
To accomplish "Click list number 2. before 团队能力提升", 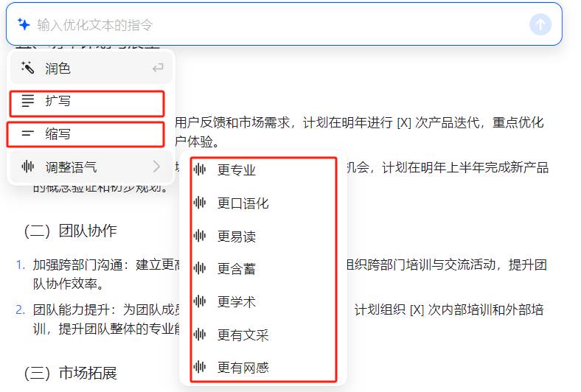I will 21,309.
